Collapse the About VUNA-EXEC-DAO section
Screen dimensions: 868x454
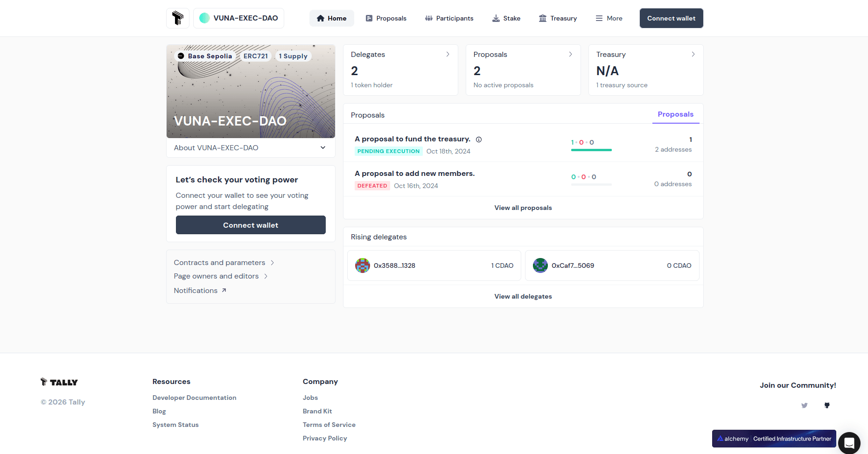coord(322,147)
